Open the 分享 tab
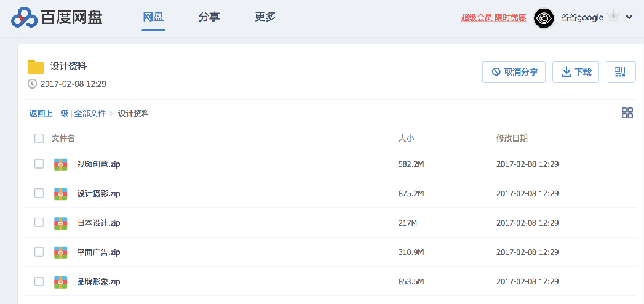The width and height of the screenshot is (644, 304). click(209, 17)
